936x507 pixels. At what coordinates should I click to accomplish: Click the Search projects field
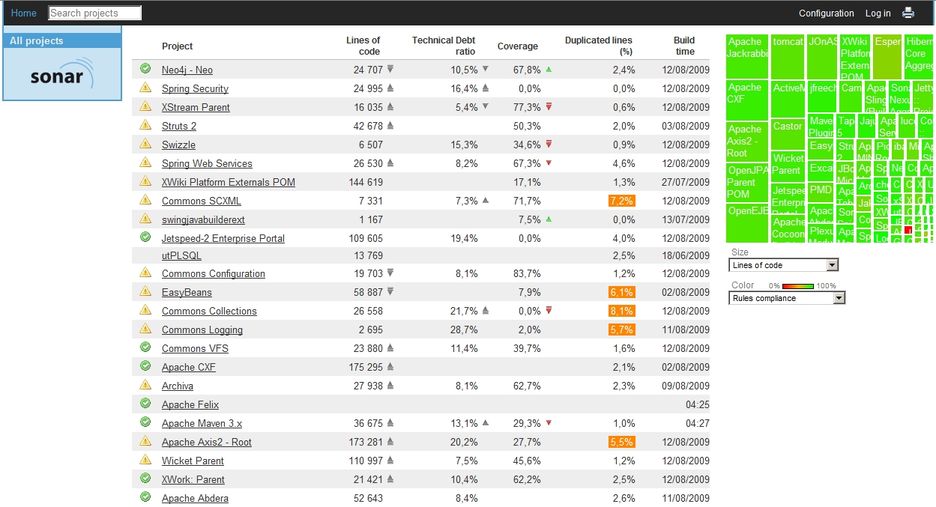[x=95, y=13]
